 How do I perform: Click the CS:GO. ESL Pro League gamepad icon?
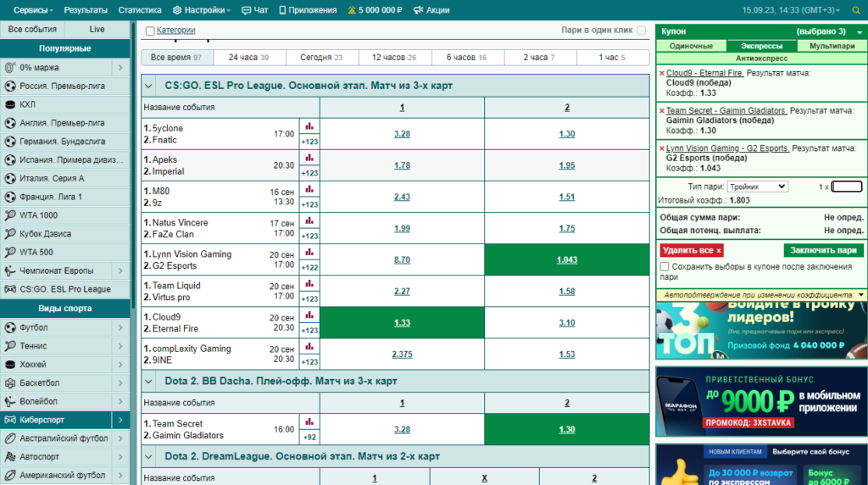tap(10, 289)
